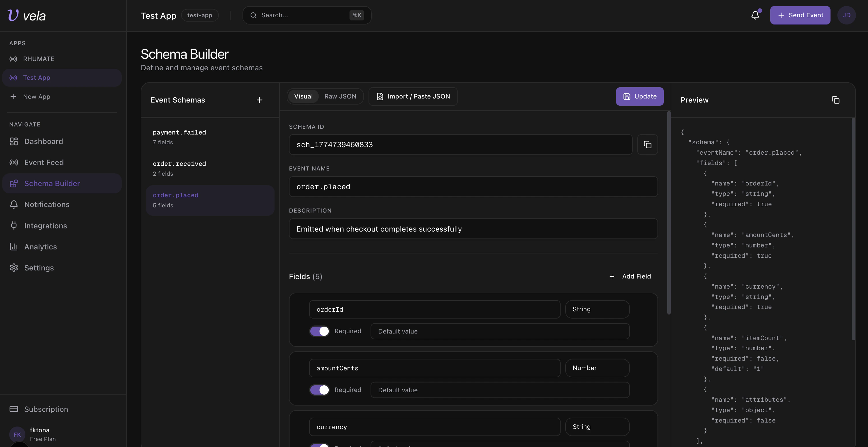Copy the Preview JSON using copy icon
This screenshot has width=868, height=447.
click(x=835, y=100)
